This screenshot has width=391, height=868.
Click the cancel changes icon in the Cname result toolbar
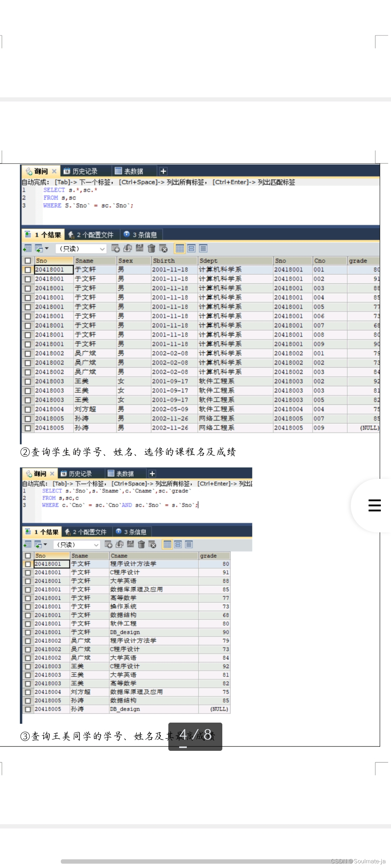(x=152, y=544)
